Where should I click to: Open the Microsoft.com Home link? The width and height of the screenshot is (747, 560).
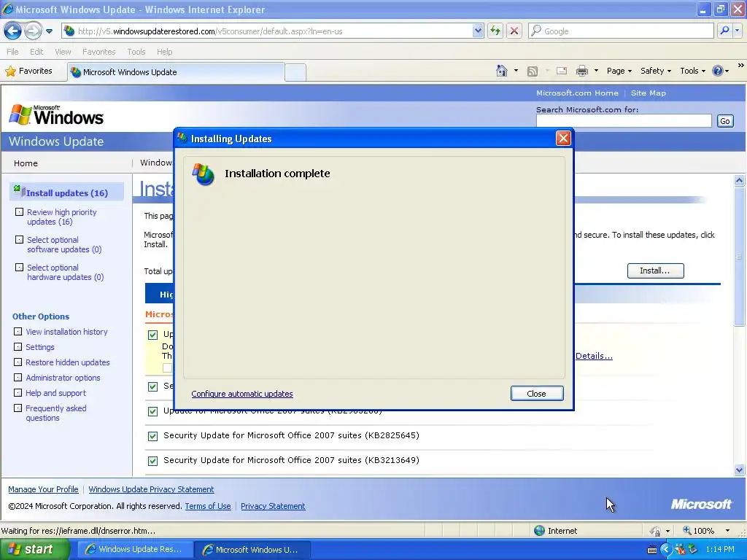[577, 93]
